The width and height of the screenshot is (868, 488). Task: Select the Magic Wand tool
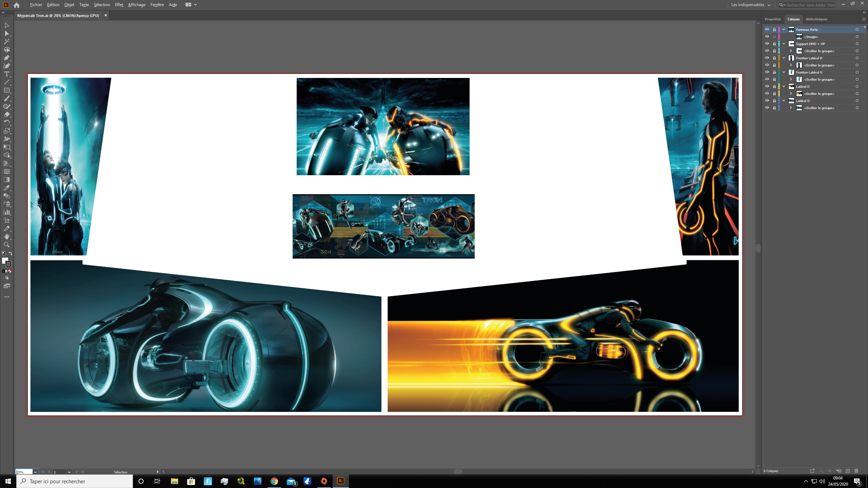tap(6, 42)
